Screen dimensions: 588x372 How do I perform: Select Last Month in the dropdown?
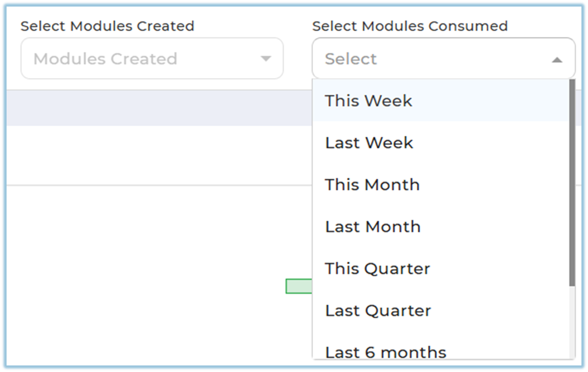pyautogui.click(x=372, y=227)
